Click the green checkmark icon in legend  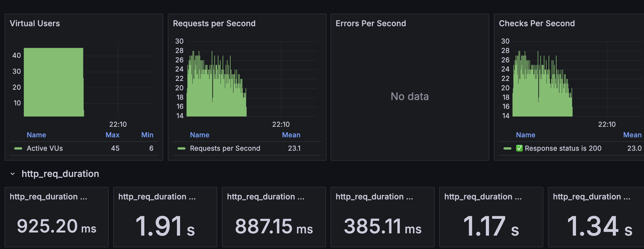519,148
